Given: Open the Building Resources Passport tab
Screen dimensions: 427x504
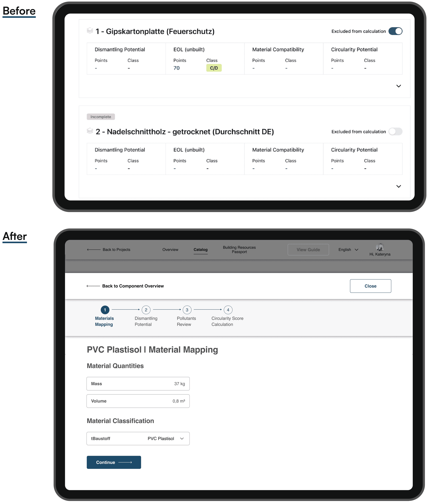Looking at the screenshot, I should click(239, 250).
